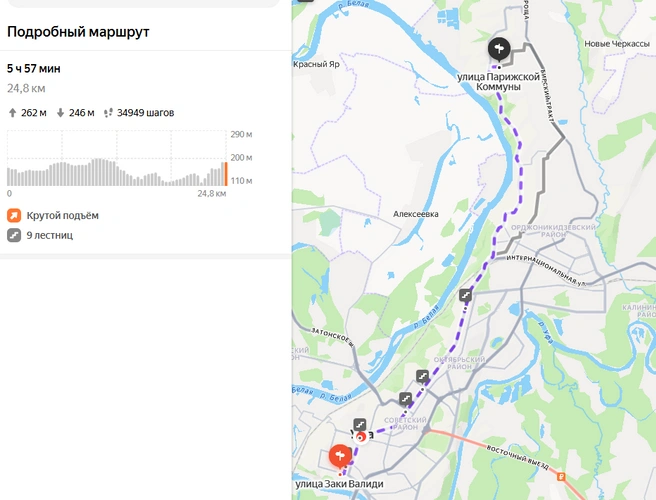
Task: Click the orange steep segment in elevation chart
Action: [x=226, y=174]
